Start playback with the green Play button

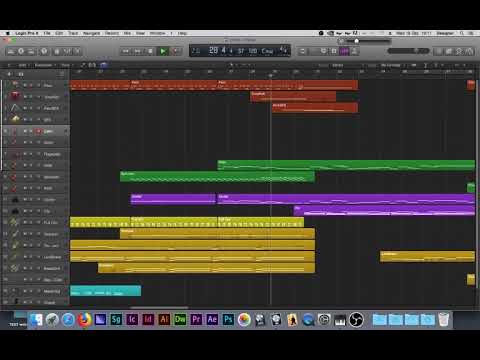point(163,51)
